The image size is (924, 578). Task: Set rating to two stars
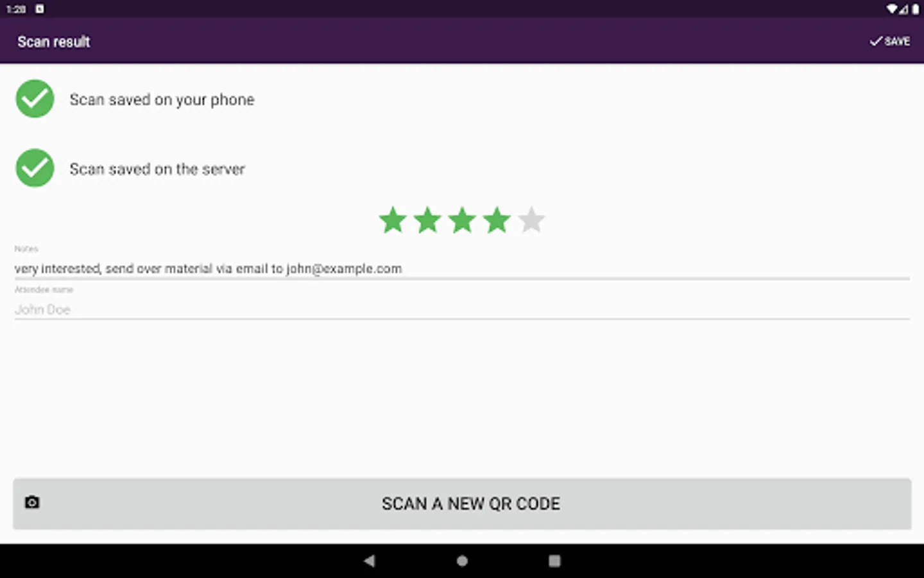point(427,220)
